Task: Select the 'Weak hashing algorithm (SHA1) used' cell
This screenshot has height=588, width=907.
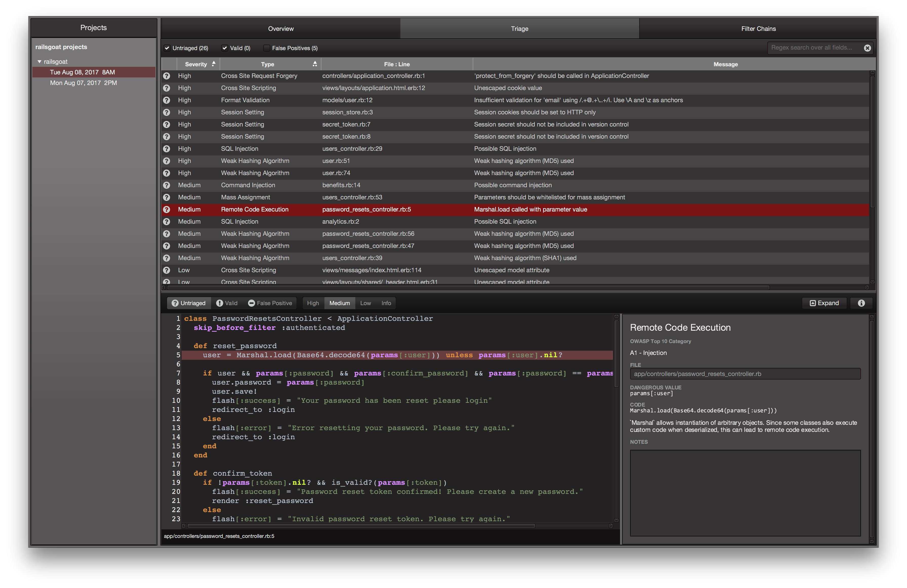Action: tap(525, 258)
